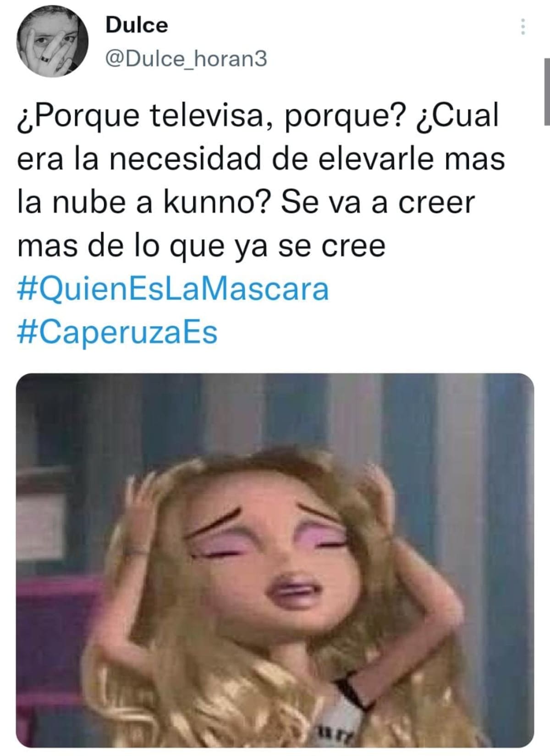The image size is (550, 756).
Task: Open the three-dot more options menu
Action: (x=522, y=27)
